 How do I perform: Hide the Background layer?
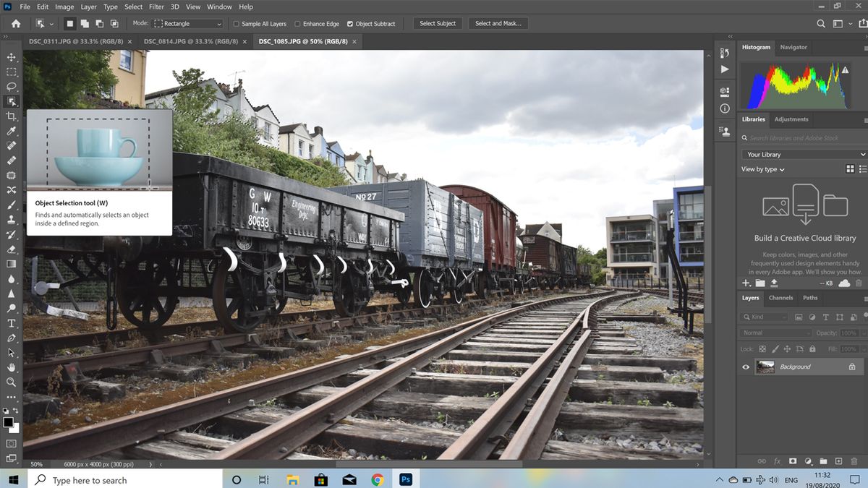(x=745, y=367)
